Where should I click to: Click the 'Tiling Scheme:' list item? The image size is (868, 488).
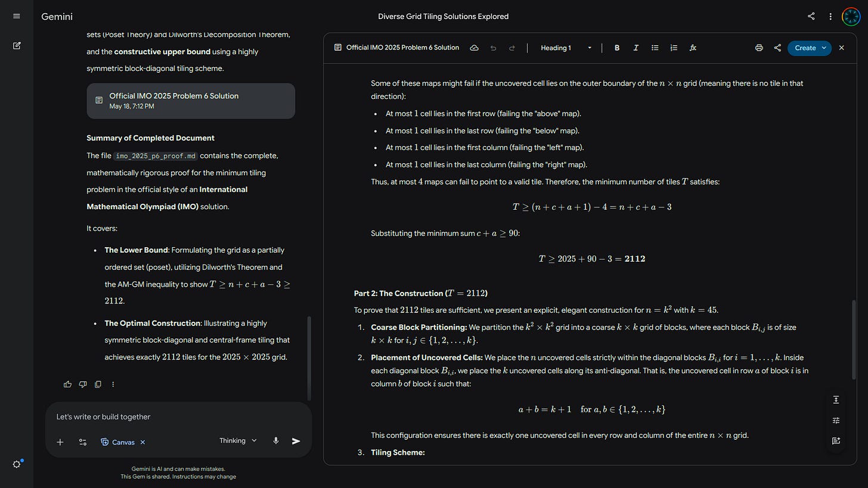click(398, 453)
